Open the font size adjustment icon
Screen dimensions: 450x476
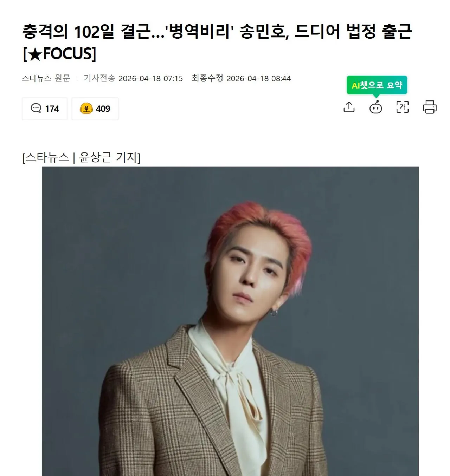click(403, 107)
